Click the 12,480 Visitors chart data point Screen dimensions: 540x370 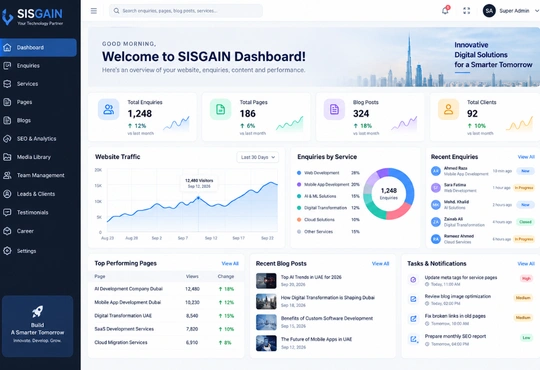[198, 198]
